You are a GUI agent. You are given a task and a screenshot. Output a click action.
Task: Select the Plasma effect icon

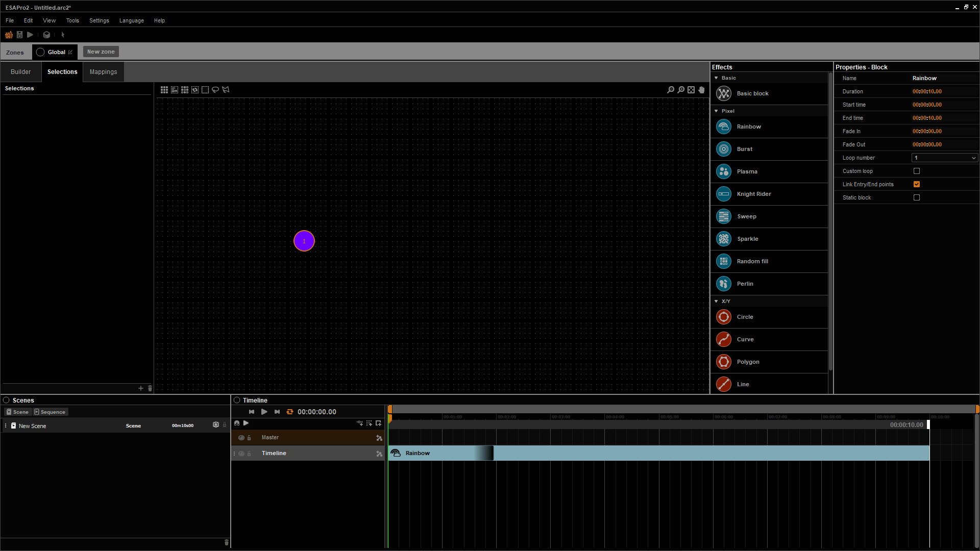click(x=724, y=171)
